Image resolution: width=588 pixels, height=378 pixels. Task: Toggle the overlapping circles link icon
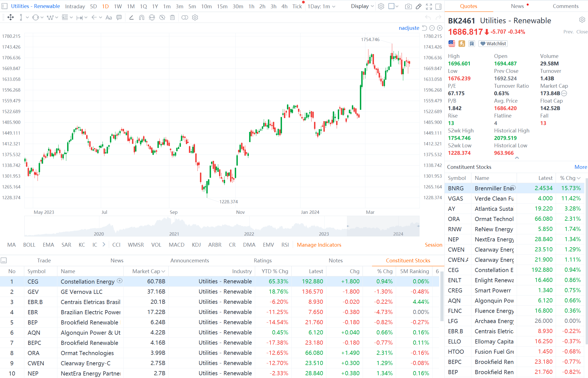(185, 18)
